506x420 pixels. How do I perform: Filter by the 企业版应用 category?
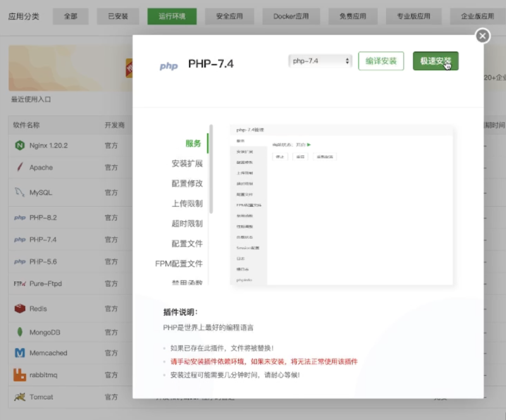(x=478, y=16)
